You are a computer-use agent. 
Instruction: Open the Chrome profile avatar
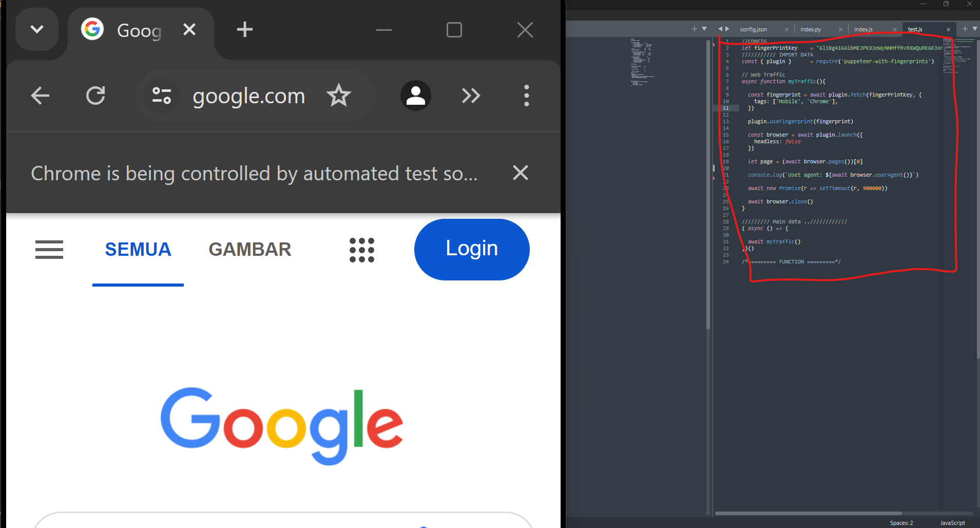coord(415,96)
